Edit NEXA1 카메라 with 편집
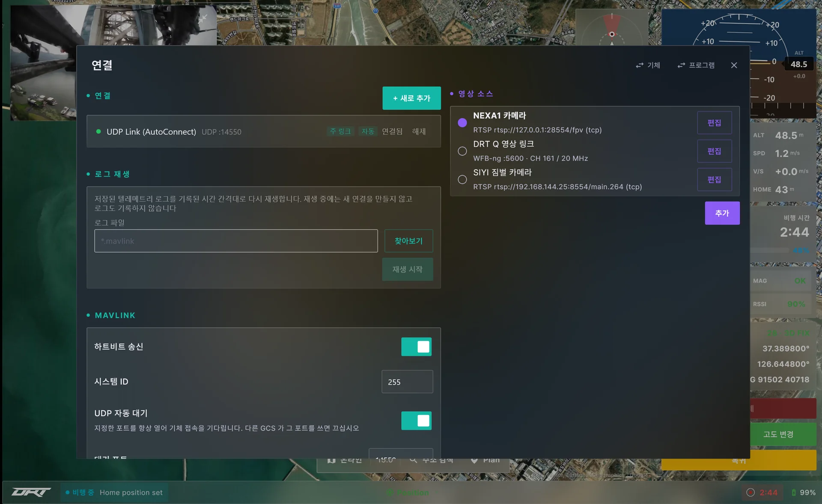Image resolution: width=822 pixels, height=504 pixels. pos(714,123)
